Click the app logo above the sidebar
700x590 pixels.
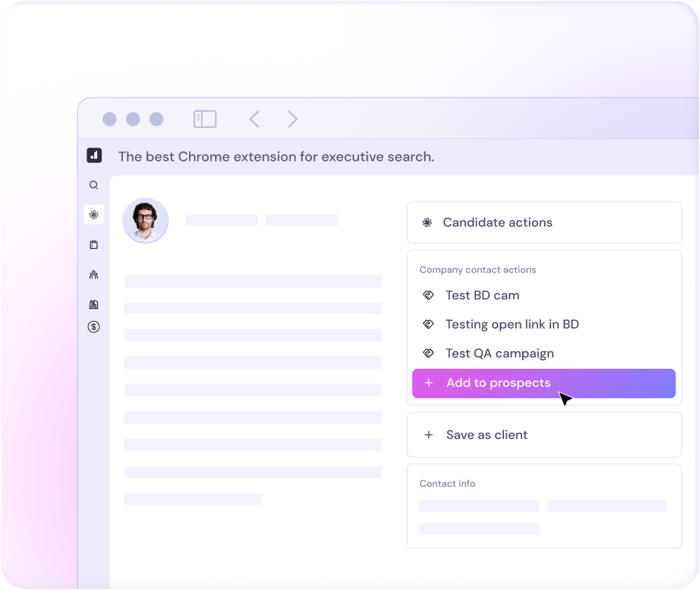coord(94,156)
